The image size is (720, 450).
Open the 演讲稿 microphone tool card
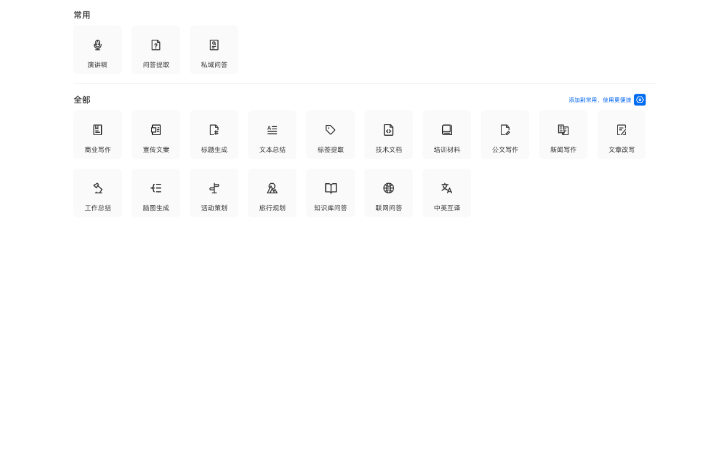[x=97, y=50]
